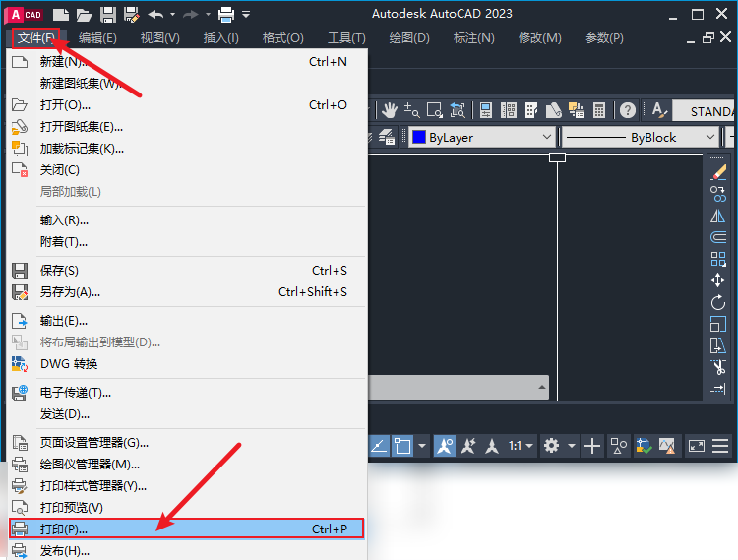Open the STANDARD text style dropdown

point(705,111)
